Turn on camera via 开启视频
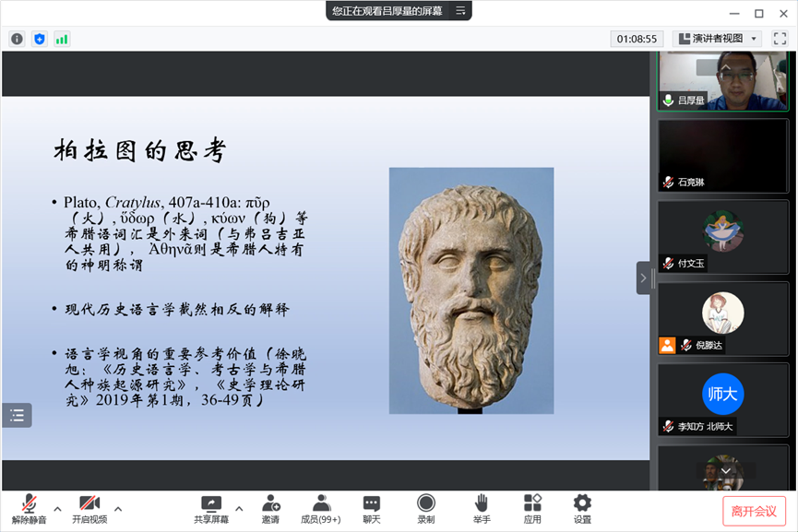This screenshot has height=532, width=798. tap(89, 508)
